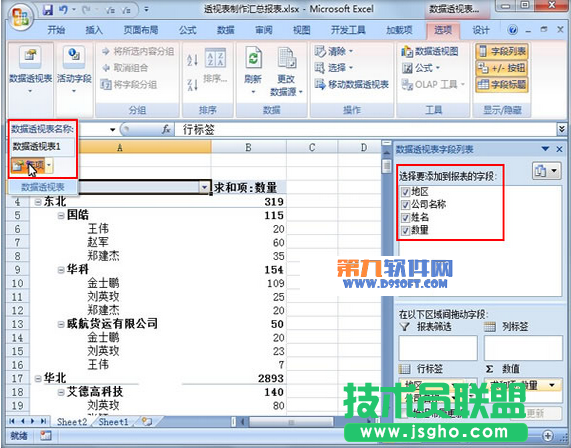Viewport: 571px width, 448px height.
Task: Switch to the 公式 (Formulas) ribbon tab
Action: point(188,30)
